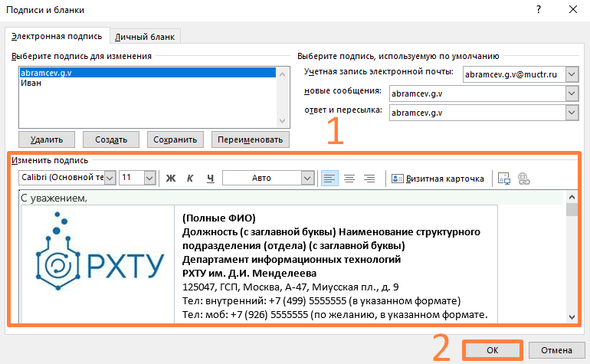Confirm with the ОК button

coord(492,350)
